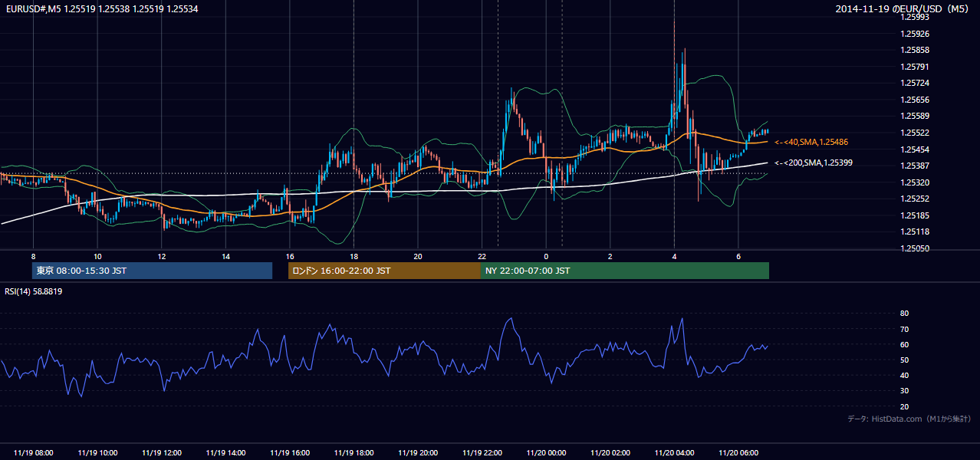Image resolution: width=980 pixels, height=460 pixels.
Task: Click RSI scale value 50
Action: [904, 360]
